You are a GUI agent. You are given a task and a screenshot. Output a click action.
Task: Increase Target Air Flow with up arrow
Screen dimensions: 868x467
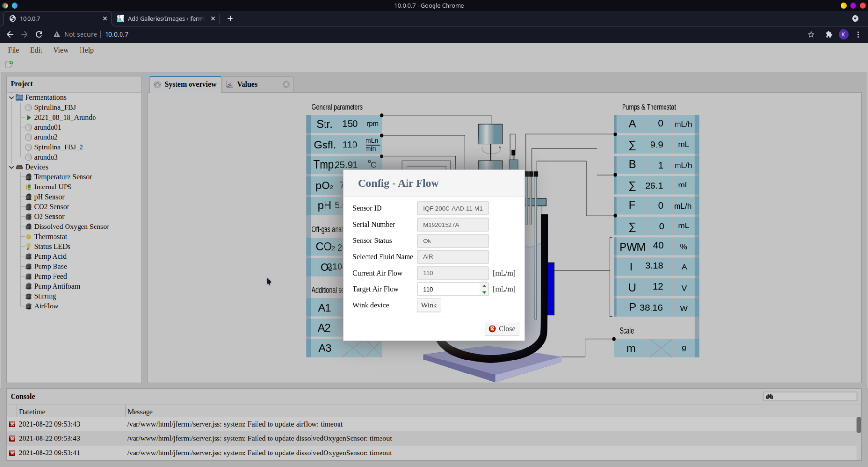click(x=484, y=286)
